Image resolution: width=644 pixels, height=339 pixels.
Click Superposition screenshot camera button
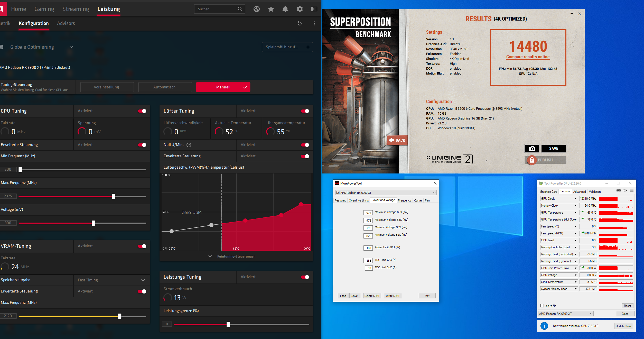[531, 148]
